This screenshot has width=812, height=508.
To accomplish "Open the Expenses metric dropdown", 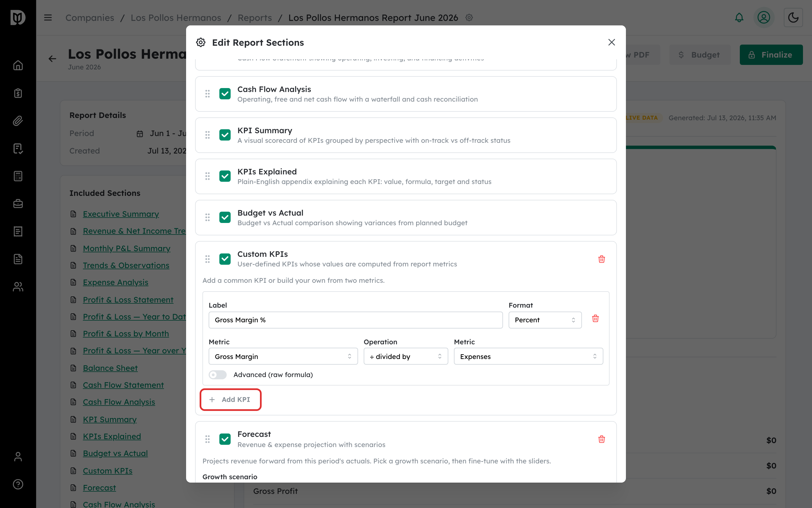I will pyautogui.click(x=528, y=356).
